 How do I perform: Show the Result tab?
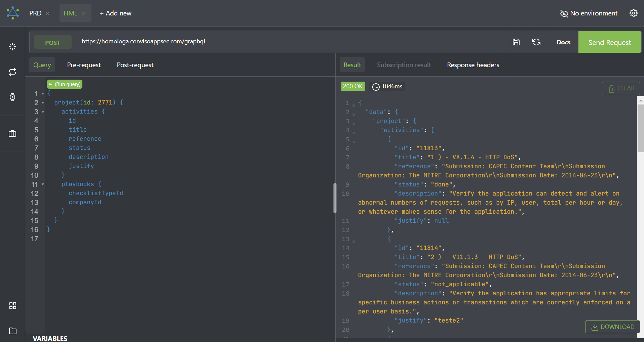coord(352,65)
